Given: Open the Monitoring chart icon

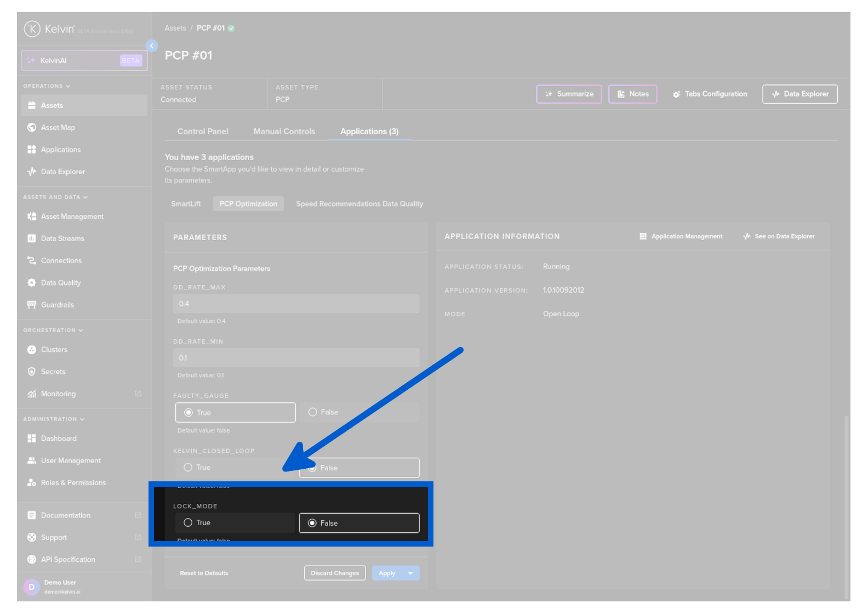Looking at the screenshot, I should coord(32,394).
